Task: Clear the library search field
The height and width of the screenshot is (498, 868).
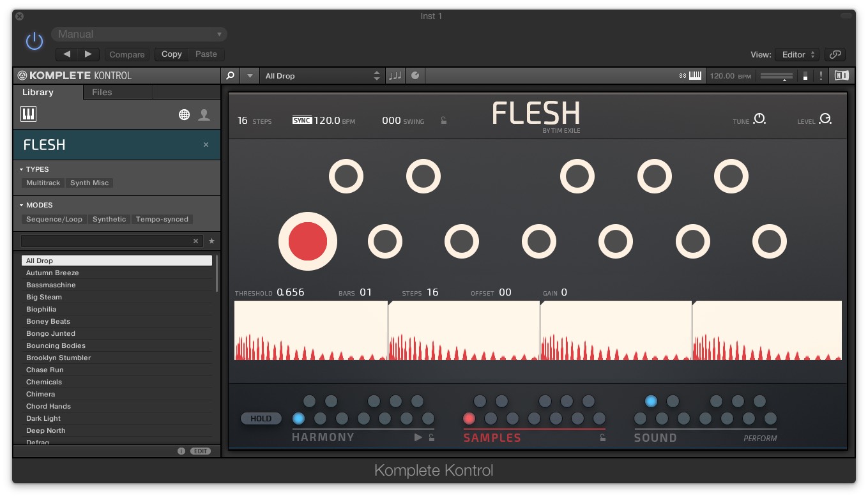Action: click(x=195, y=241)
